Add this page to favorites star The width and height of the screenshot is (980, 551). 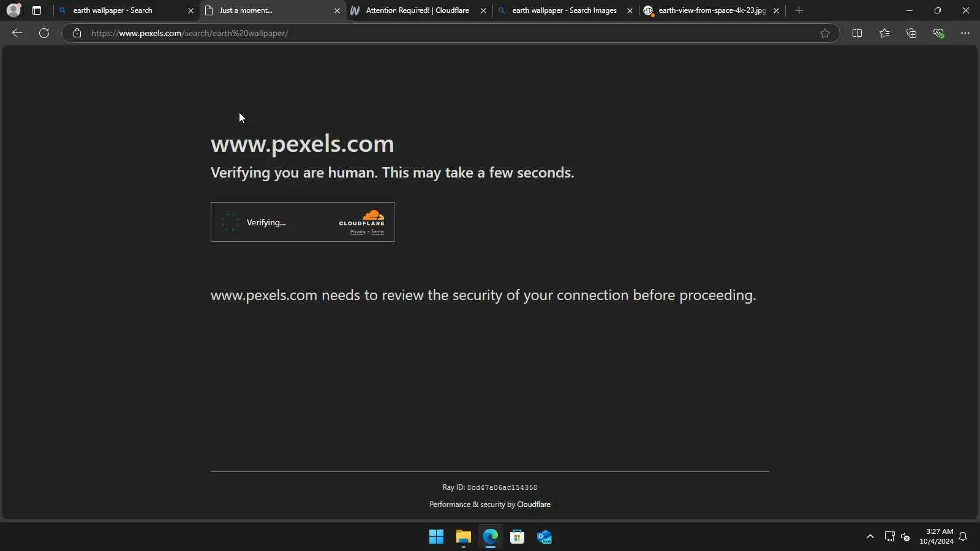point(825,33)
